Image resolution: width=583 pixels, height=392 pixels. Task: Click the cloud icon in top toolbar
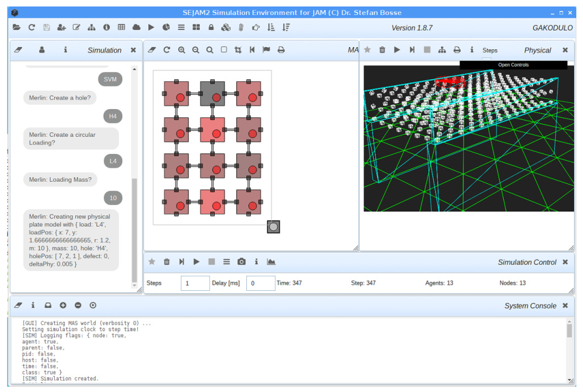[x=136, y=27]
